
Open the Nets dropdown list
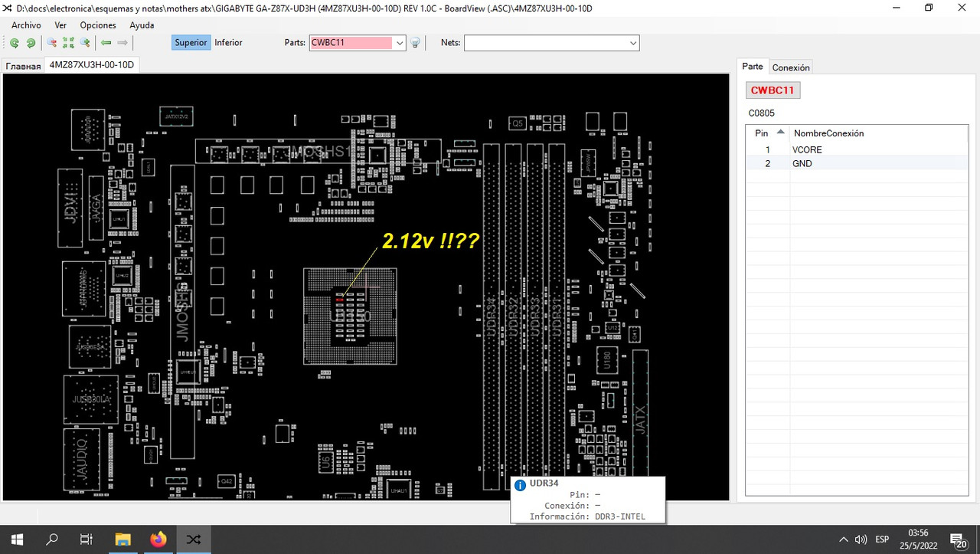(x=633, y=43)
